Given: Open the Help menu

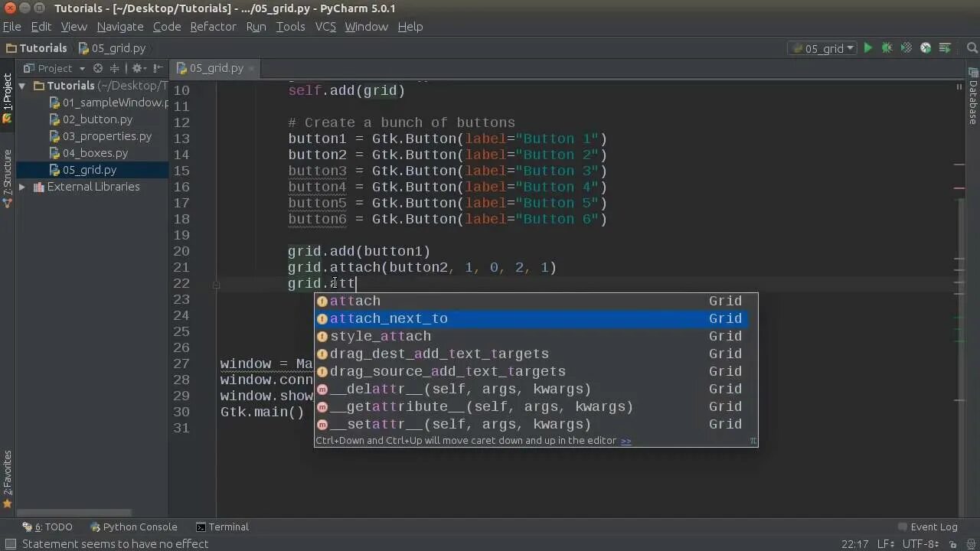Looking at the screenshot, I should 410,26.
